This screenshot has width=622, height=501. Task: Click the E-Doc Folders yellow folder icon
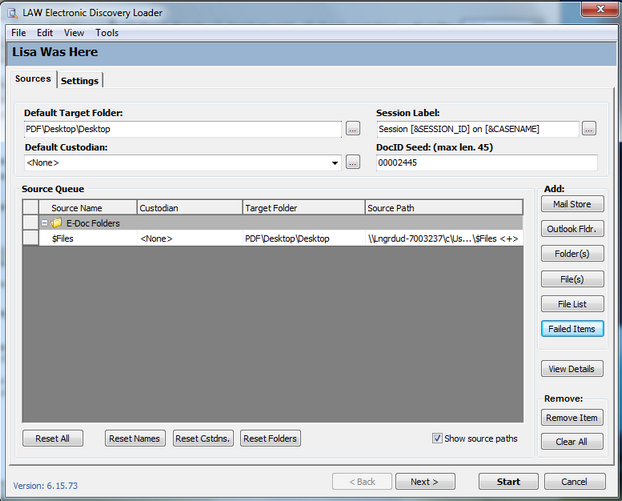click(56, 223)
